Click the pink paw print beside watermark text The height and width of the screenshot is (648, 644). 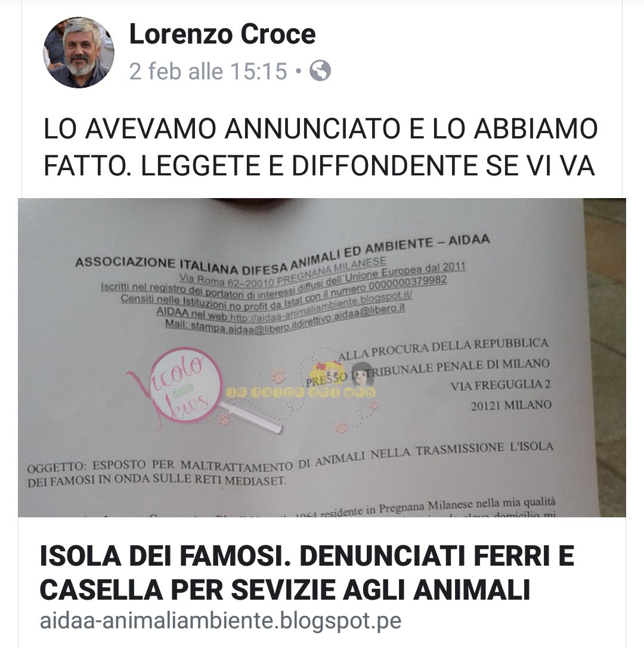click(x=278, y=376)
